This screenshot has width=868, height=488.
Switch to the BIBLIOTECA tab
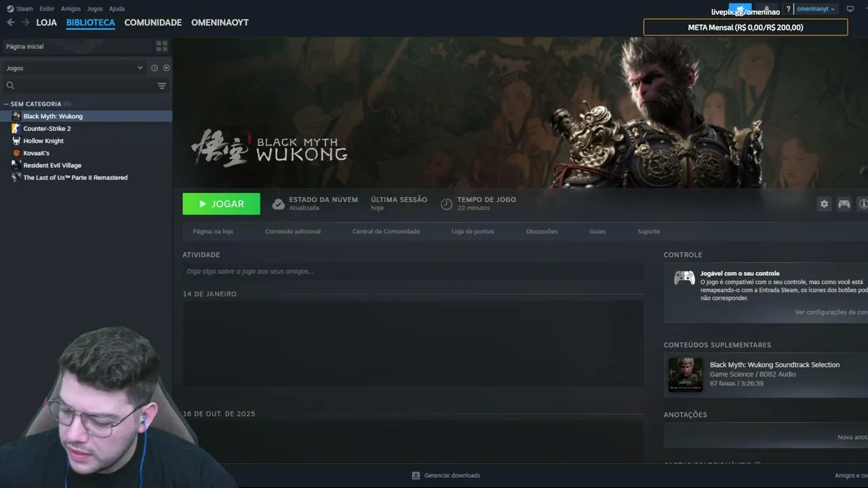tap(90, 22)
